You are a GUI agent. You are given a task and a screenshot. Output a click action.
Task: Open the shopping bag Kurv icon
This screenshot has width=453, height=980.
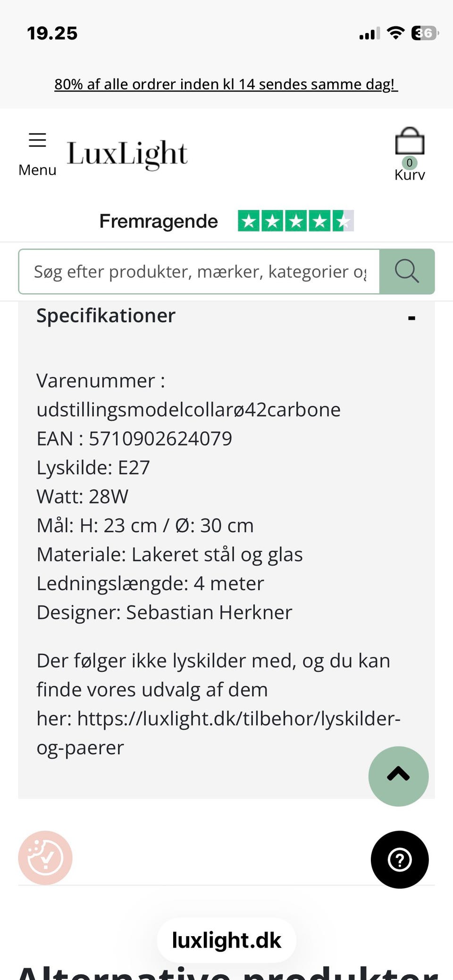(x=410, y=143)
